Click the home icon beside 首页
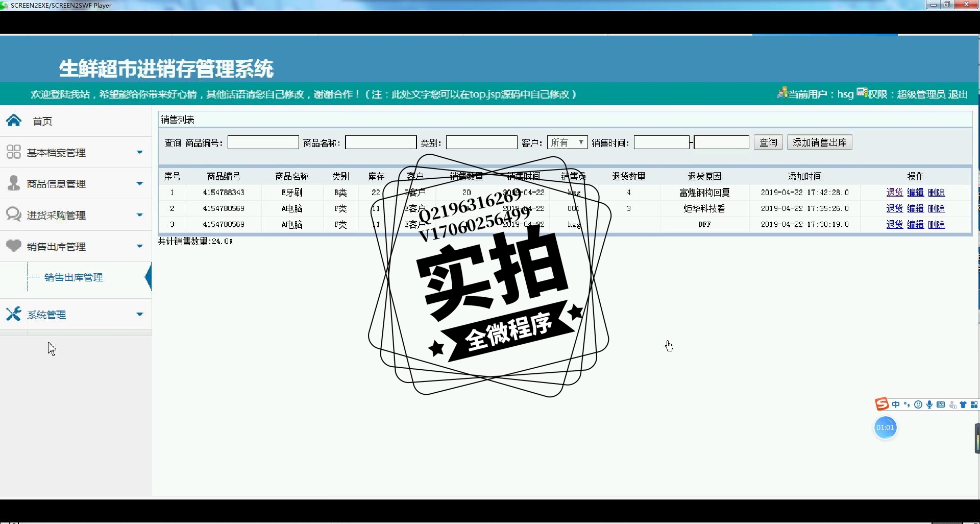The height and width of the screenshot is (524, 980). (14, 121)
